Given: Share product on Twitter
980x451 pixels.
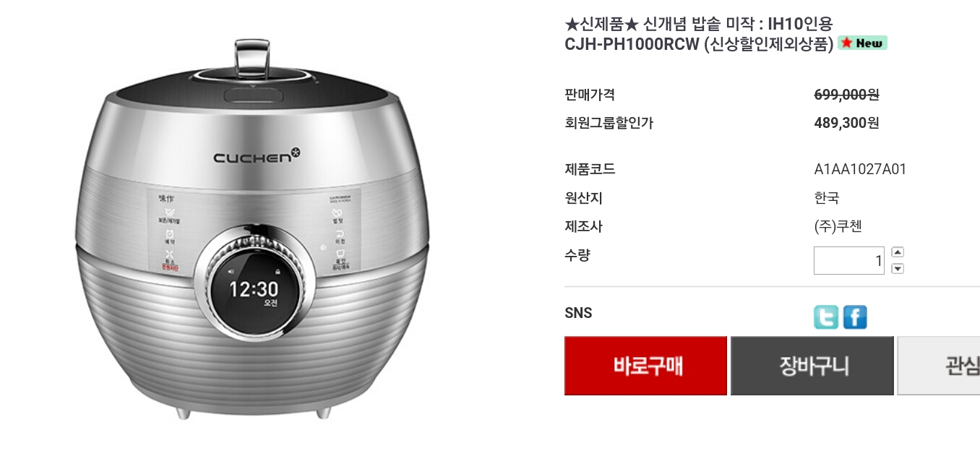Looking at the screenshot, I should [826, 317].
